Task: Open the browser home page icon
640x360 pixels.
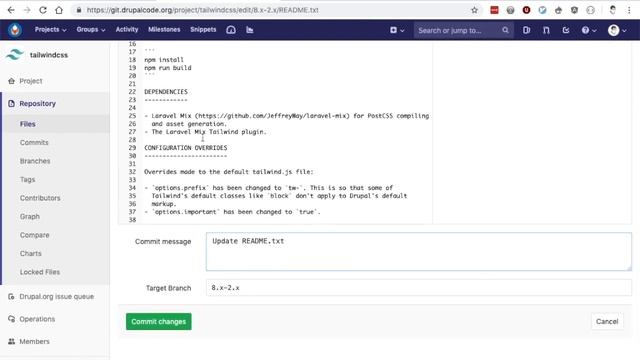Action: pos(59,10)
